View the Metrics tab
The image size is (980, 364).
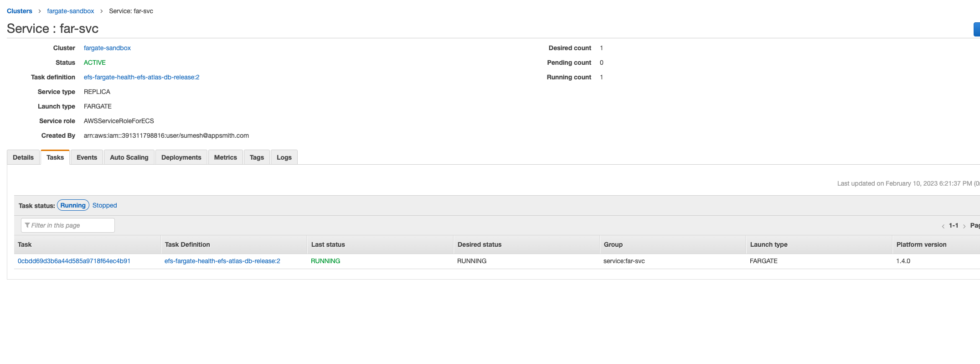225,157
